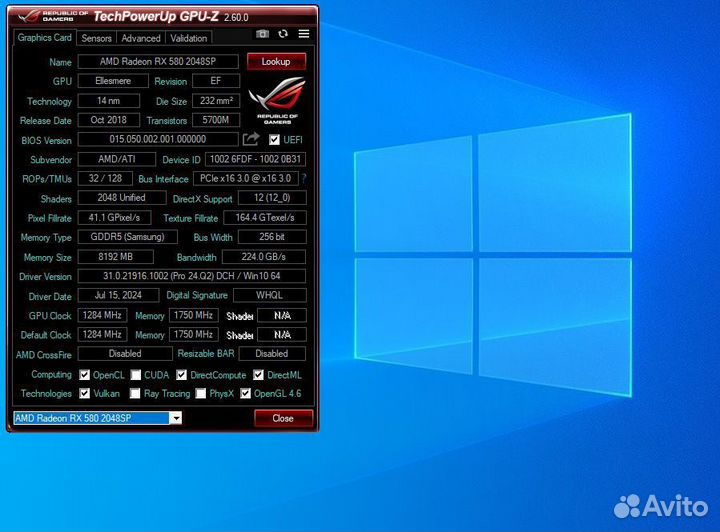The height and width of the screenshot is (532, 720).
Task: Click the Resizable BAR value Disabled
Action: click(272, 353)
